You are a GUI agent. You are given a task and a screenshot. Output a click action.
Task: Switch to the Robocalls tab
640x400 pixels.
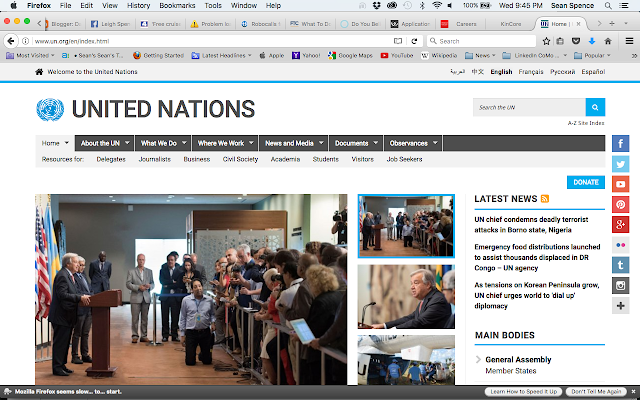click(x=261, y=24)
